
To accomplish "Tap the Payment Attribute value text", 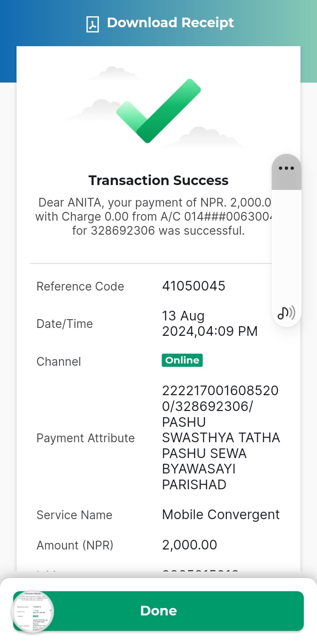I will pyautogui.click(x=221, y=438).
